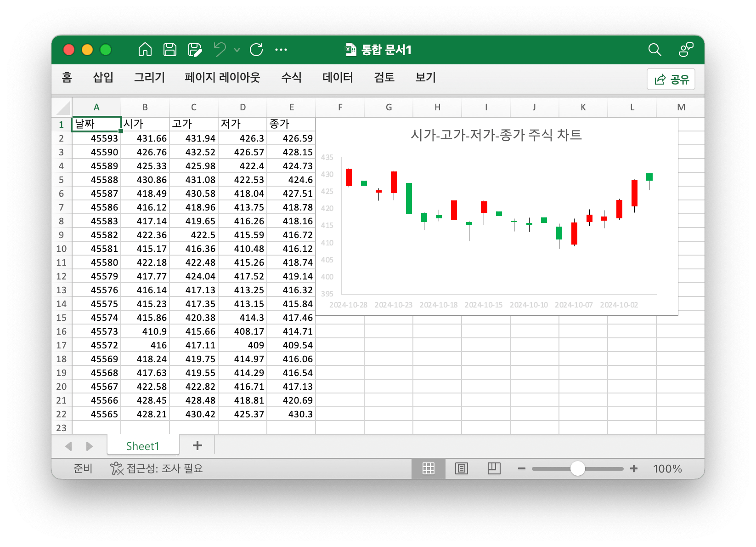Select cell containing 45565
This screenshot has width=756, height=547.
point(96,414)
